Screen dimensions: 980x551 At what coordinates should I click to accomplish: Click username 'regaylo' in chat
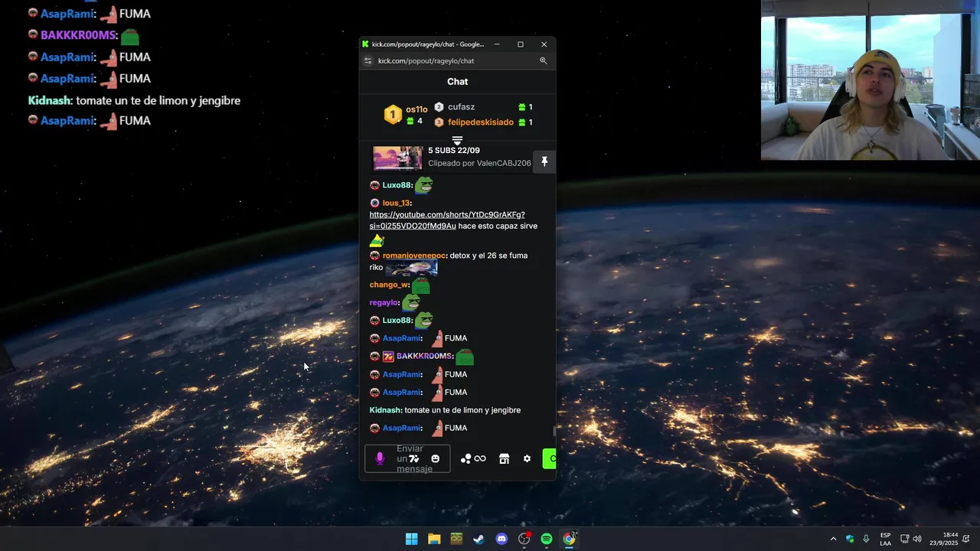tap(384, 302)
